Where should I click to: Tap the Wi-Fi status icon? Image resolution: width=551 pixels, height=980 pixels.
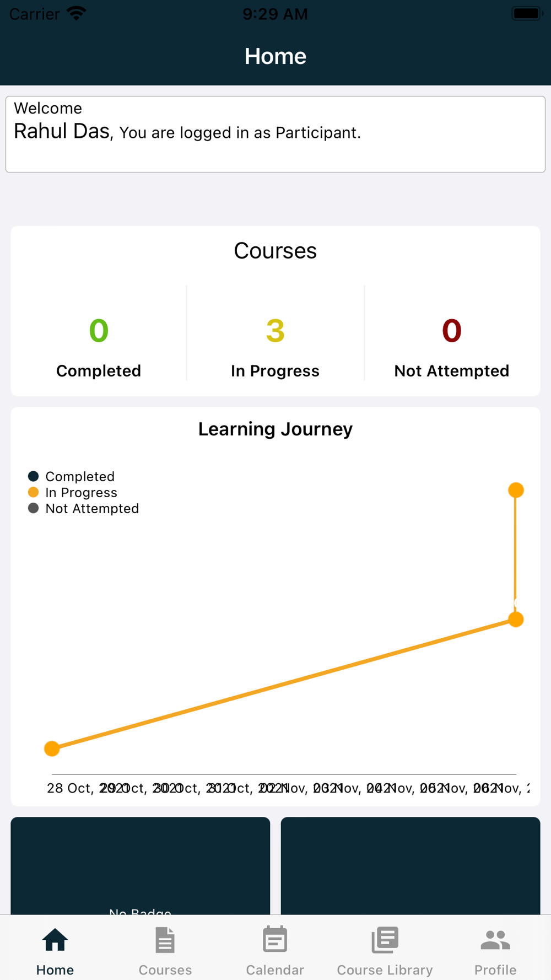[77, 13]
